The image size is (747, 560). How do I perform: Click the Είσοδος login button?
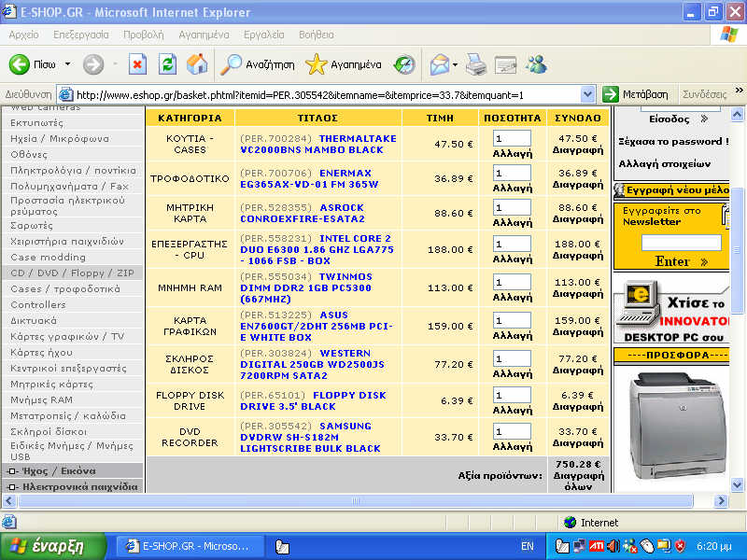pyautogui.click(x=679, y=119)
